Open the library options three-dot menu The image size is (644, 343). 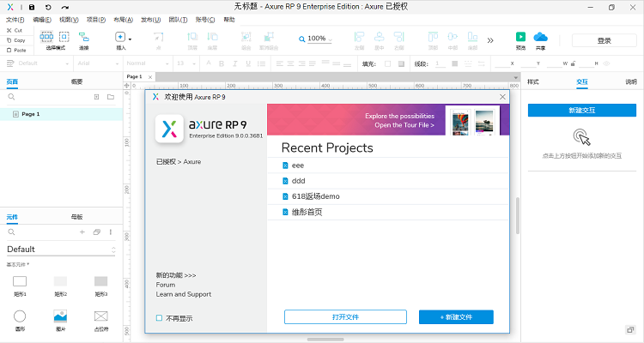[111, 232]
